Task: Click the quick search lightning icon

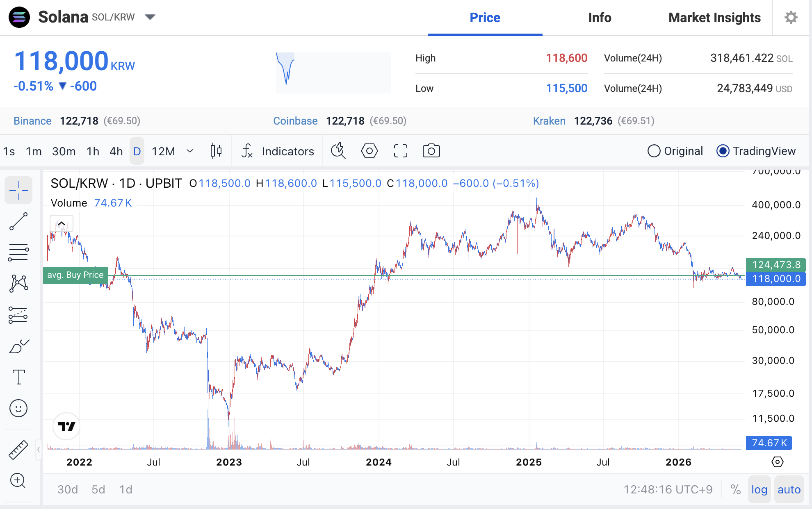Action: click(338, 151)
